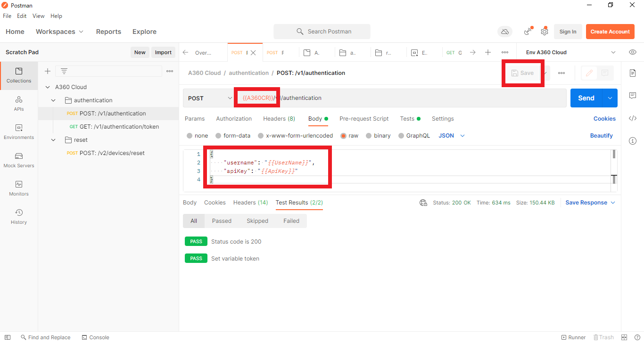The image size is (644, 343).
Task: Open the request view more actions ellipsis
Action: [561, 73]
